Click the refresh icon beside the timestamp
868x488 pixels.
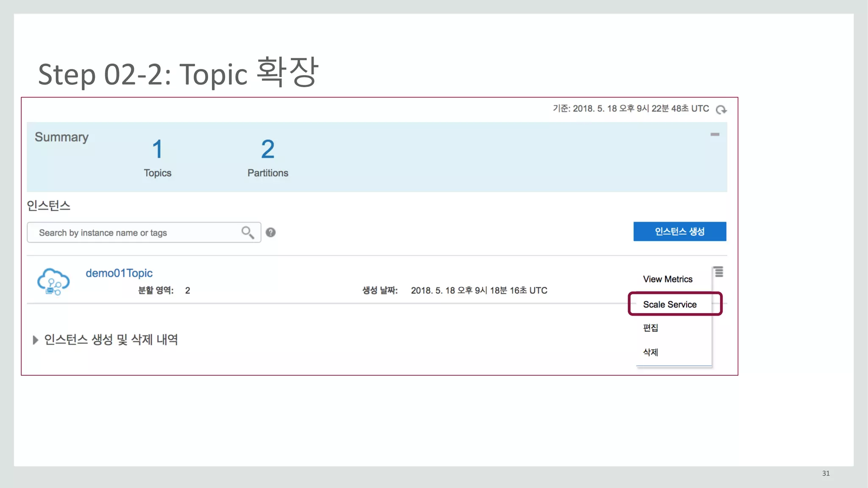click(x=721, y=110)
